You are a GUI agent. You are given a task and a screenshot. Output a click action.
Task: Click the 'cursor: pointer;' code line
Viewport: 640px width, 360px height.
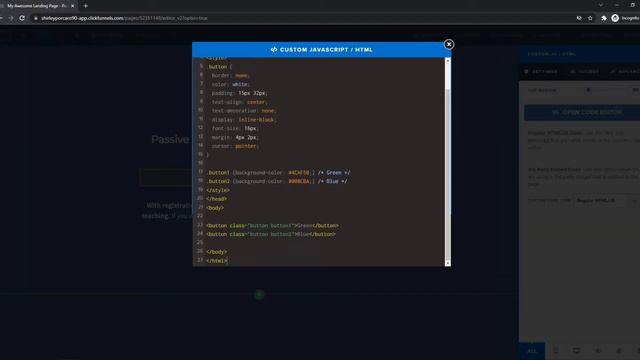[235, 146]
